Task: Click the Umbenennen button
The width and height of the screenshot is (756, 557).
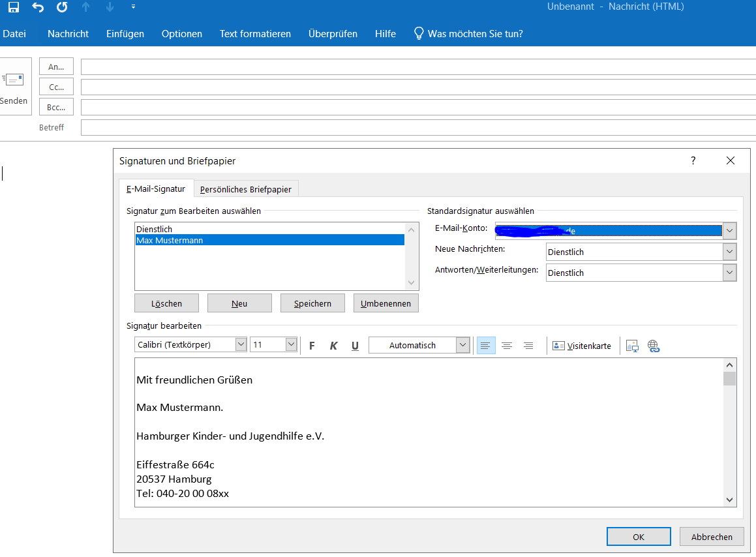Action: 386,303
